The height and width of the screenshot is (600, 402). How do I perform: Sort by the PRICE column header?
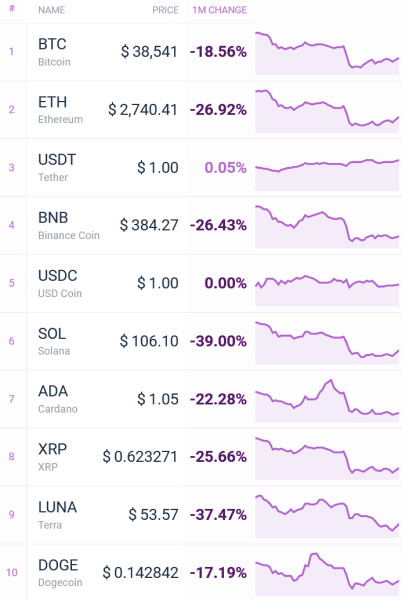tap(165, 10)
